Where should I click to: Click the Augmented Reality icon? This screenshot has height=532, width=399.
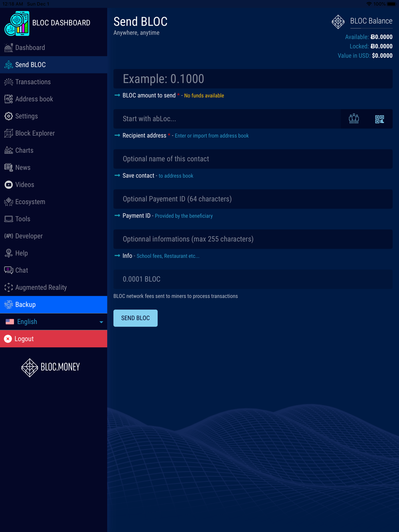tap(8, 288)
